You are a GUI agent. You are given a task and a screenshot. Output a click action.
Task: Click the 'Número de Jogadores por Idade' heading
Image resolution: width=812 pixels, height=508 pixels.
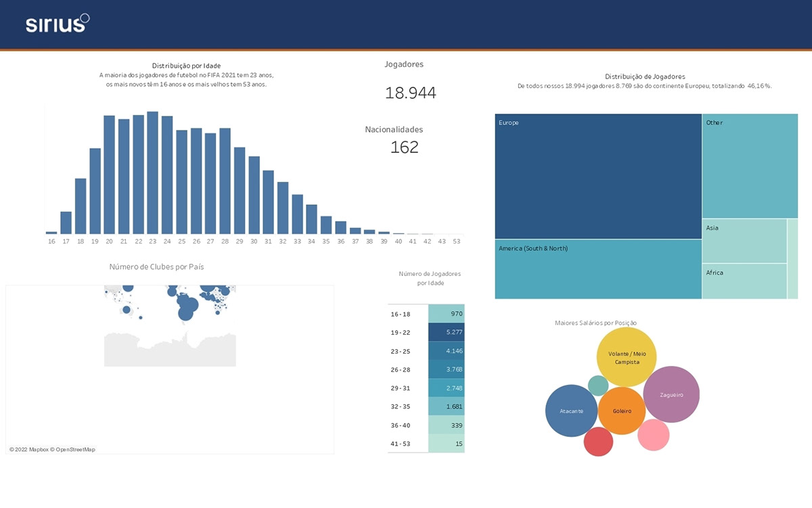click(430, 279)
